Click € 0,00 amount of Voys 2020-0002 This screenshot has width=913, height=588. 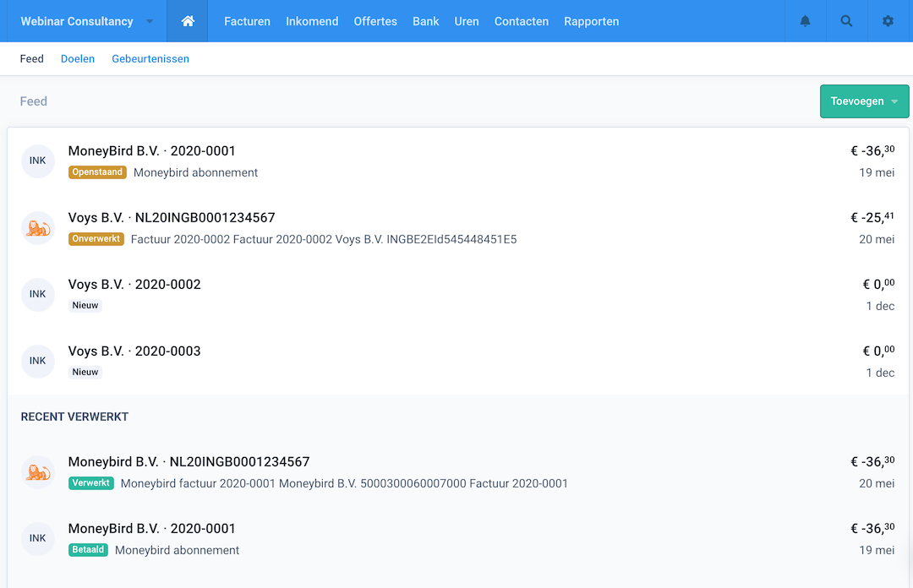[878, 284]
